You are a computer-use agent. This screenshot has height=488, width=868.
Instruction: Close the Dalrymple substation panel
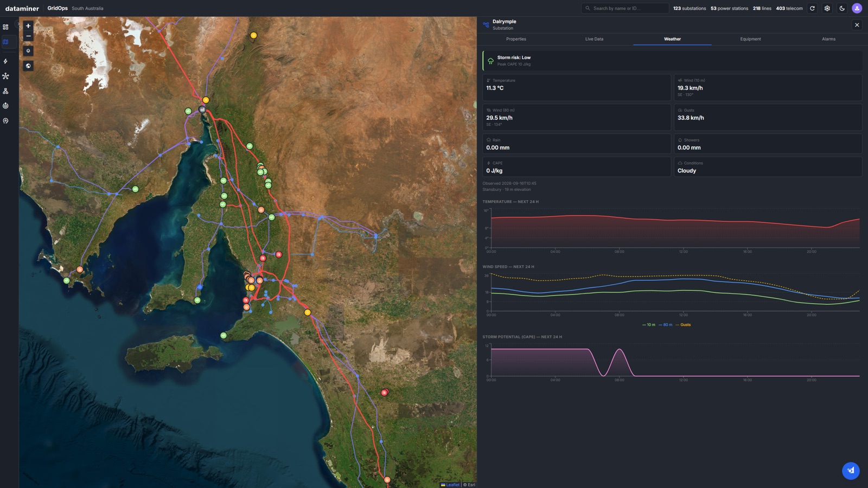click(x=857, y=25)
